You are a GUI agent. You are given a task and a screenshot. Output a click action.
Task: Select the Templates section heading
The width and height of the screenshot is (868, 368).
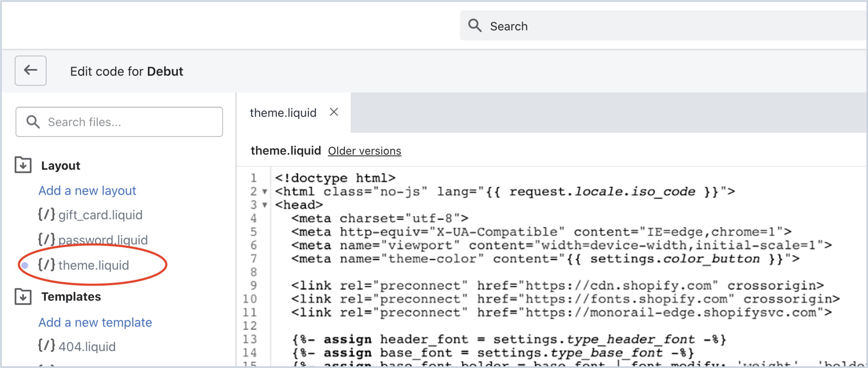coord(71,297)
